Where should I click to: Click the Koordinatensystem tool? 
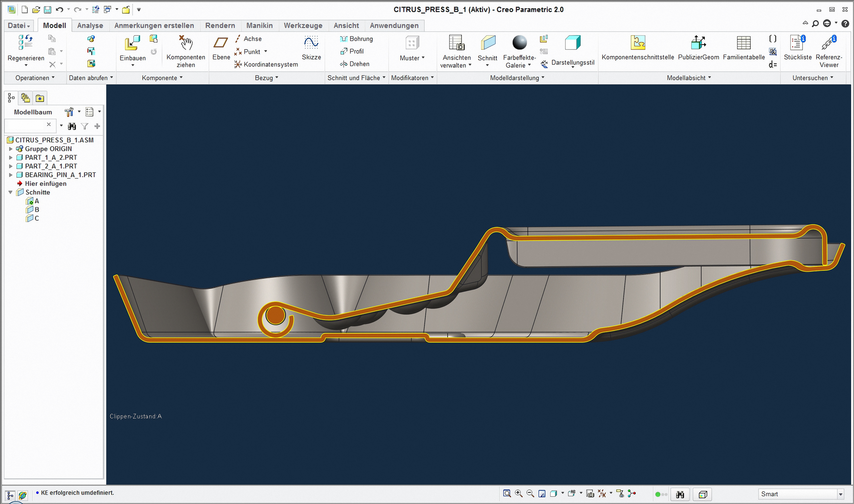[266, 64]
